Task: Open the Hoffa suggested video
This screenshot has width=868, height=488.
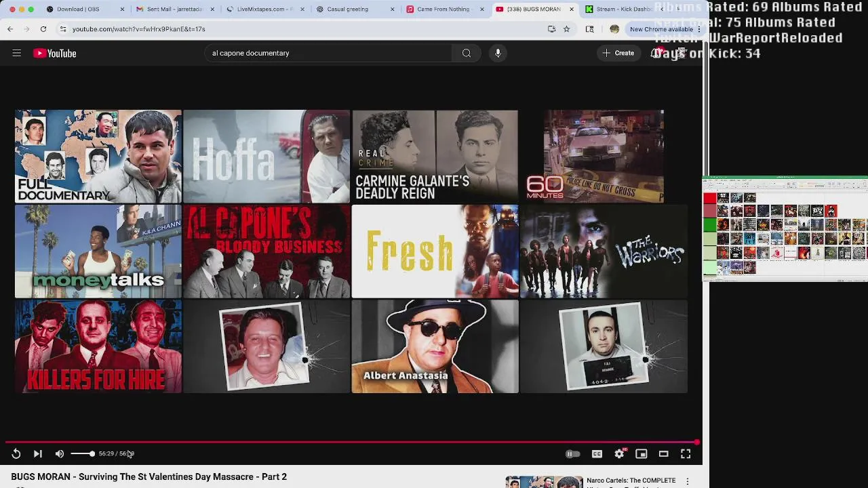Action: point(267,156)
